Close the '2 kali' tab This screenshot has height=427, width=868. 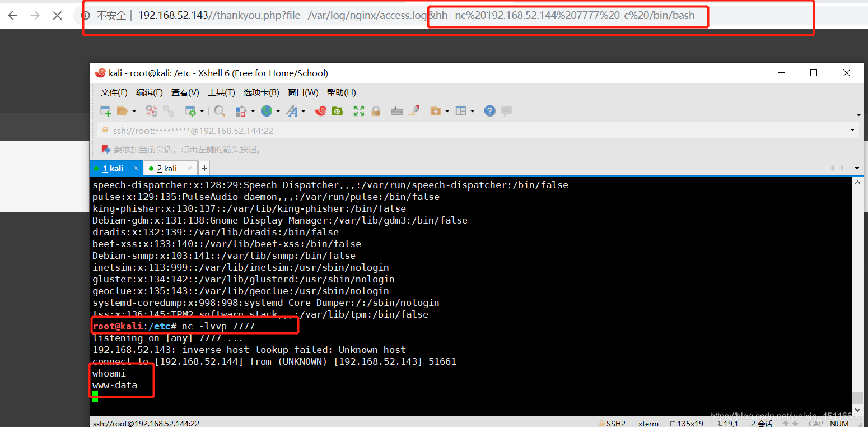tap(190, 168)
